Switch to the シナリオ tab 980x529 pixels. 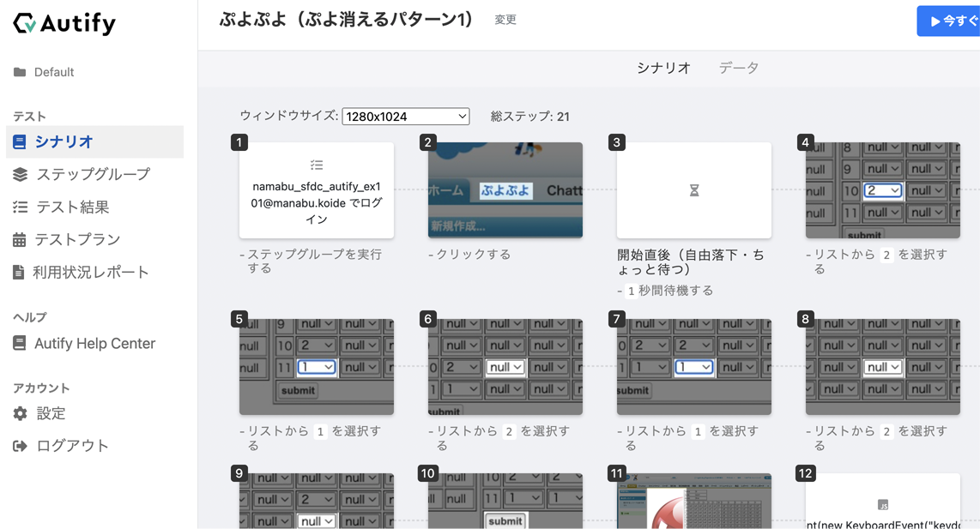coord(663,68)
